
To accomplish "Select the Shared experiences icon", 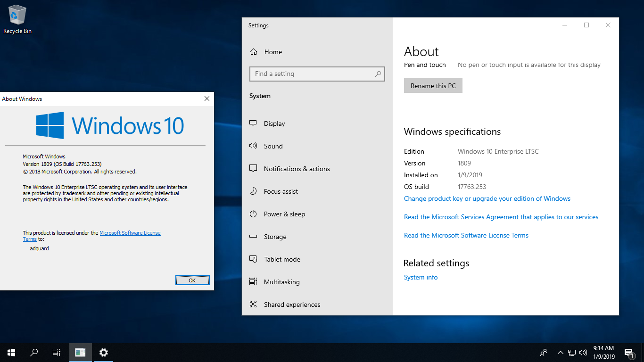I will (253, 304).
